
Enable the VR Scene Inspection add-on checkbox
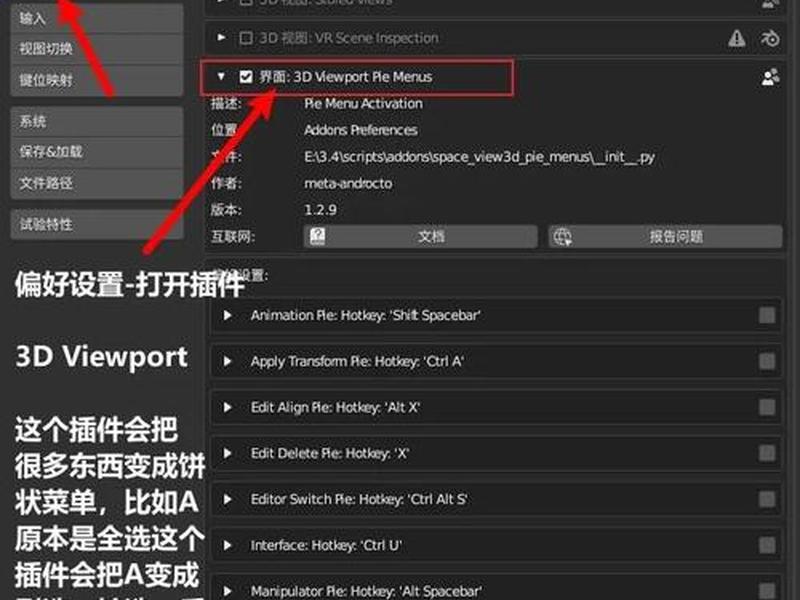[246, 38]
